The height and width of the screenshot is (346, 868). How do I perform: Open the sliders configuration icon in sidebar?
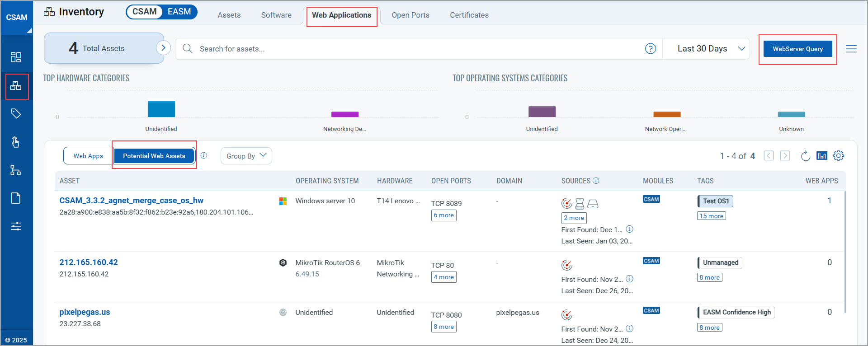coord(16,226)
